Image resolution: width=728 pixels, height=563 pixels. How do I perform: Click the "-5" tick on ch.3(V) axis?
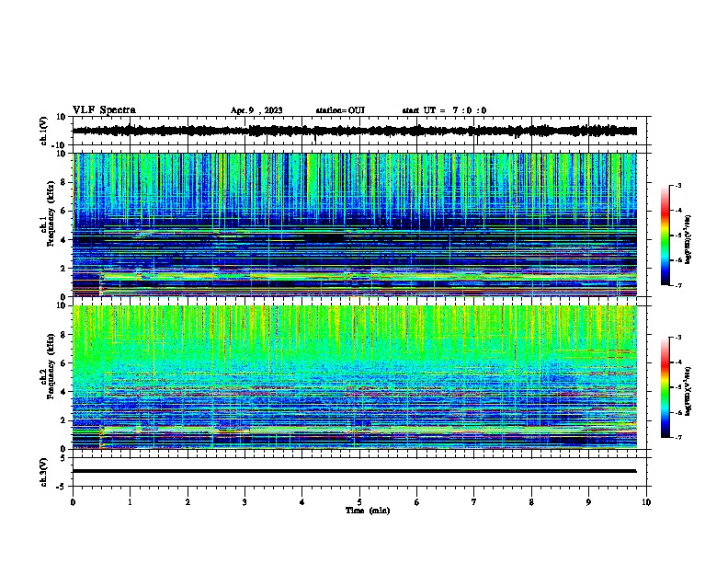coord(62,487)
